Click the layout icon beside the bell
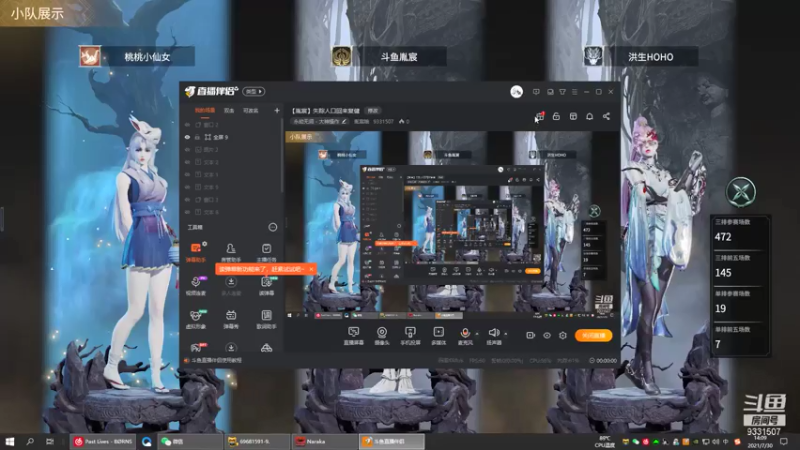Image resolution: width=800 pixels, height=450 pixels. [x=573, y=116]
